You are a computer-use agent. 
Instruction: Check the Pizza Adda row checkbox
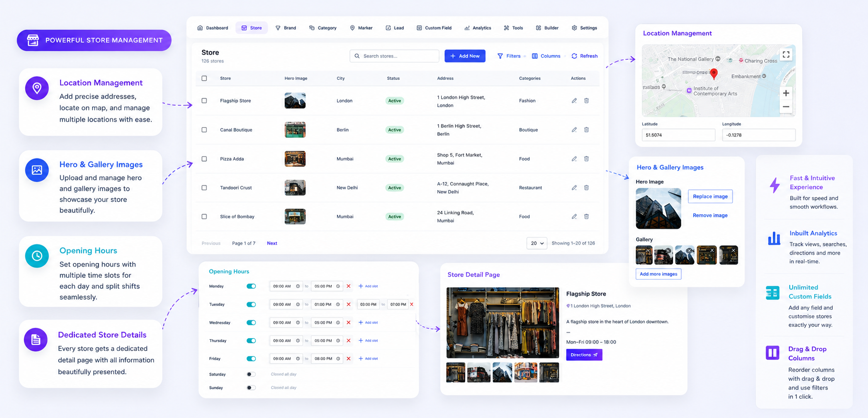pos(204,159)
